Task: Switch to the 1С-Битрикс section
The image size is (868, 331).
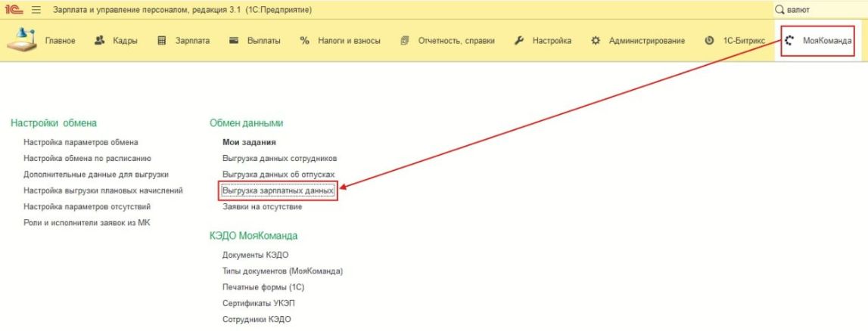Action: [734, 41]
